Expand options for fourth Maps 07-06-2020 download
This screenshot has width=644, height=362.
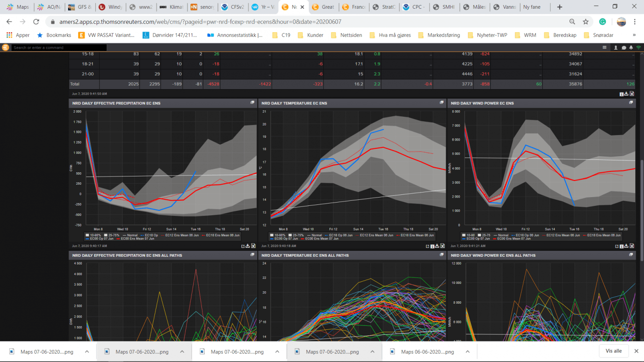pyautogui.click(x=372, y=351)
